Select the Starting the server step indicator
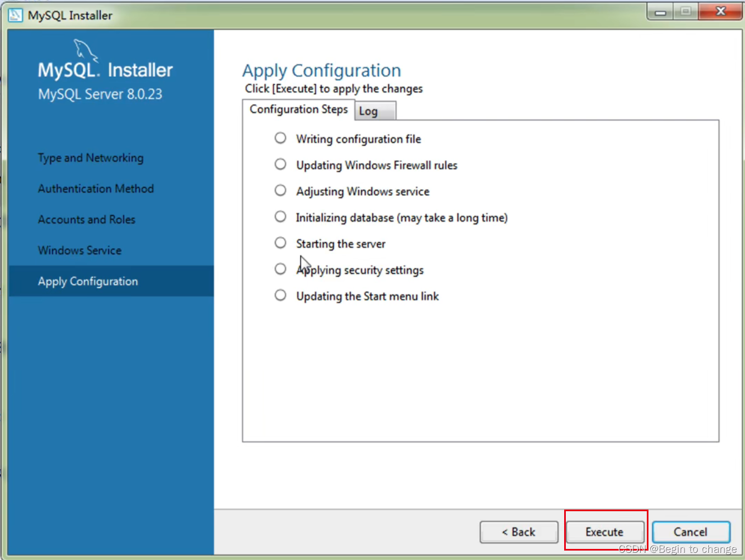 click(x=281, y=242)
